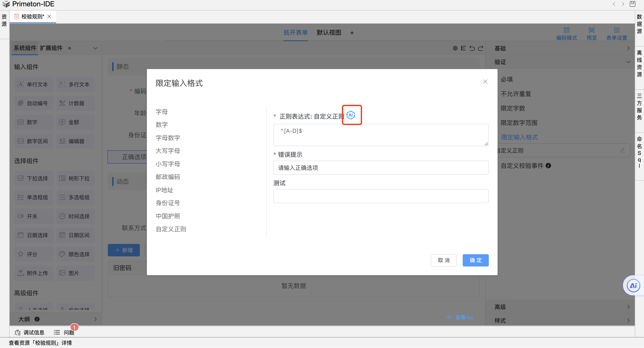Select 身份证号 format option
The width and height of the screenshot is (644, 348).
pyautogui.click(x=168, y=203)
